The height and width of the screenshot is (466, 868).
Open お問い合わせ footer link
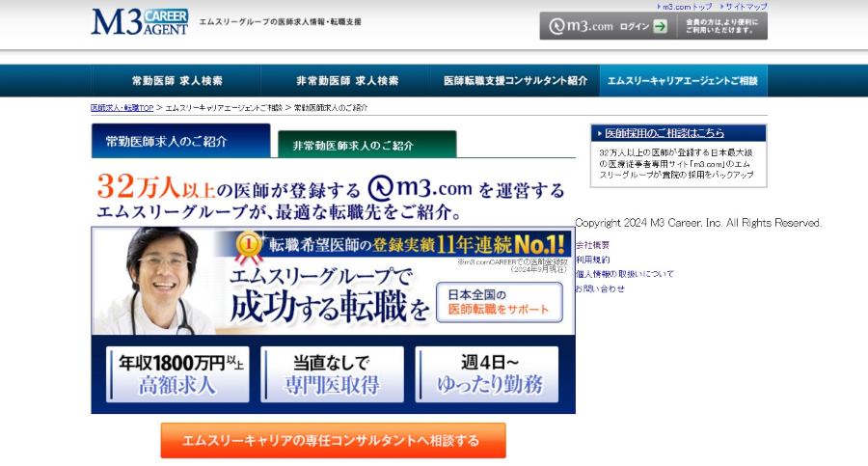click(x=600, y=288)
